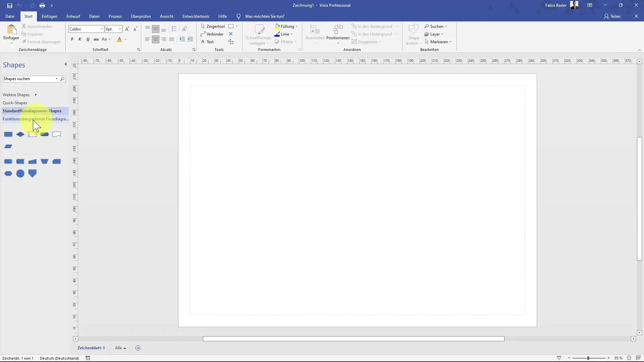Click the magnifier icon in Shapes search
The width and height of the screenshot is (644, 362).
[x=62, y=79]
